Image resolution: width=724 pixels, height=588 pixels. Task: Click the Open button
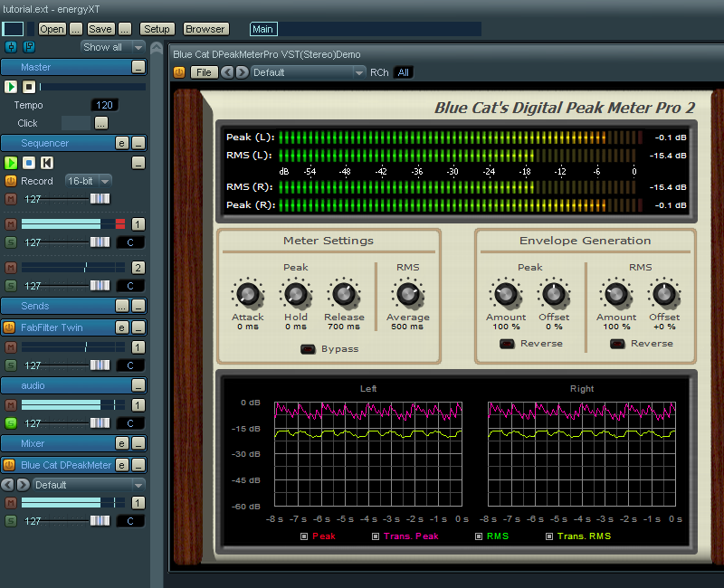(x=52, y=29)
